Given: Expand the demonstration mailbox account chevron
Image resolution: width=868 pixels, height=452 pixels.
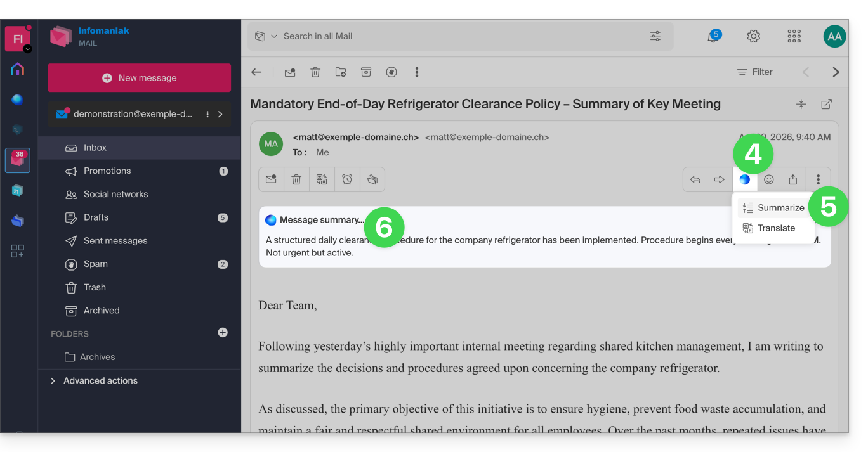Looking at the screenshot, I should pos(220,114).
